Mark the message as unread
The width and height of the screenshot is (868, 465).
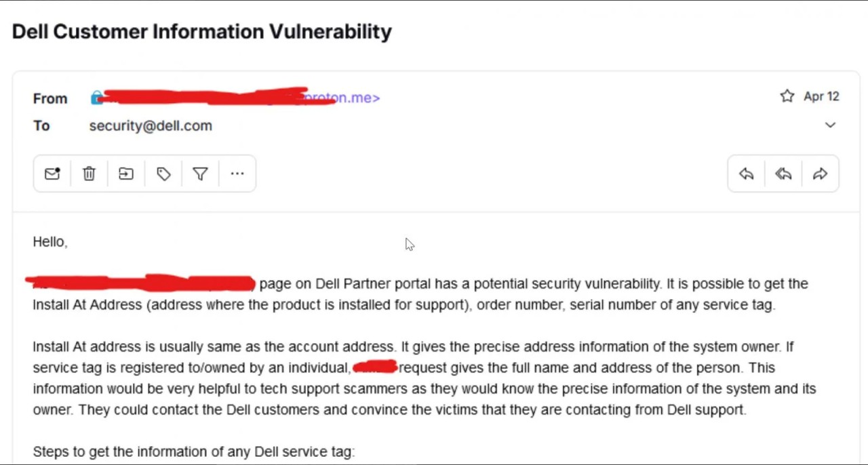[52, 174]
